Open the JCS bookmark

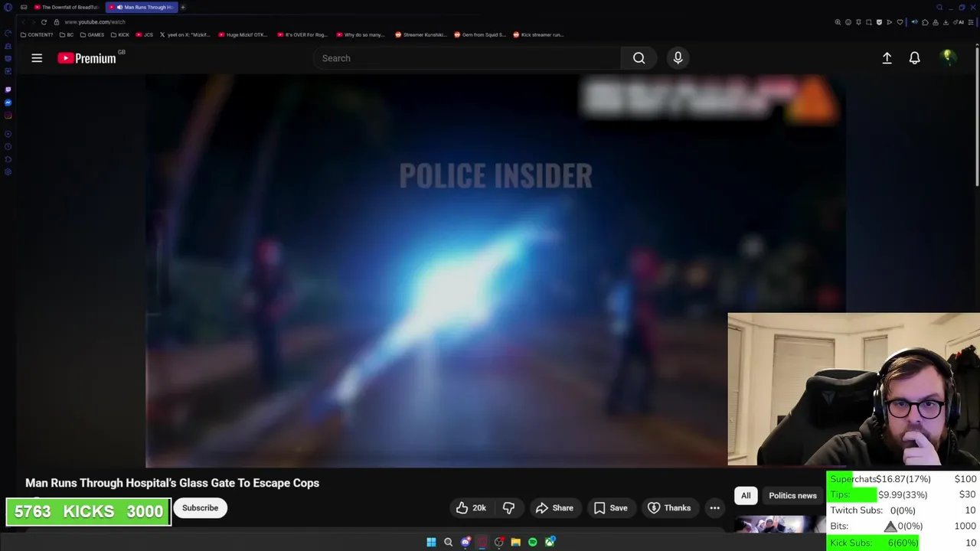(145, 34)
